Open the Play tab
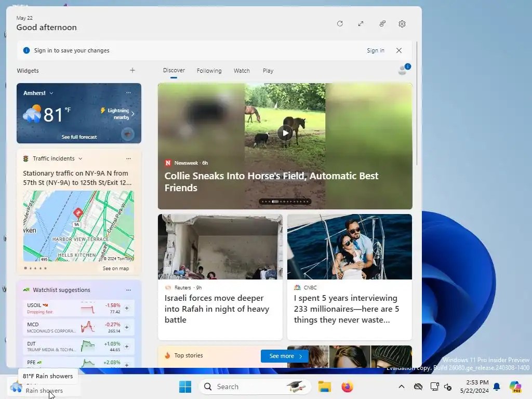 coord(268,71)
